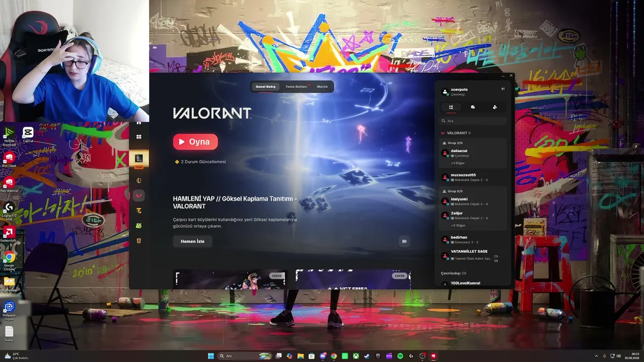Open the Windows Start menu
Viewport: 644px width, 362px height.
point(211,356)
